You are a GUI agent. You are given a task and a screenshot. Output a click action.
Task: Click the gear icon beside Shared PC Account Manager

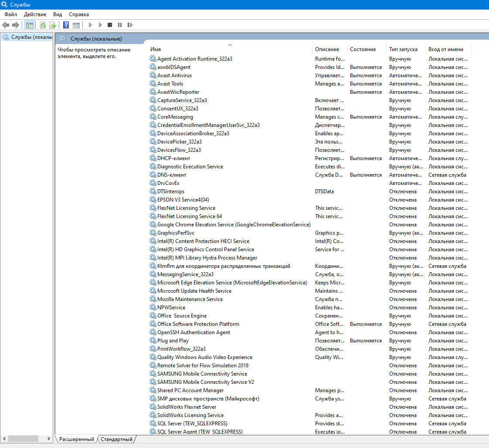pyautogui.click(x=153, y=390)
